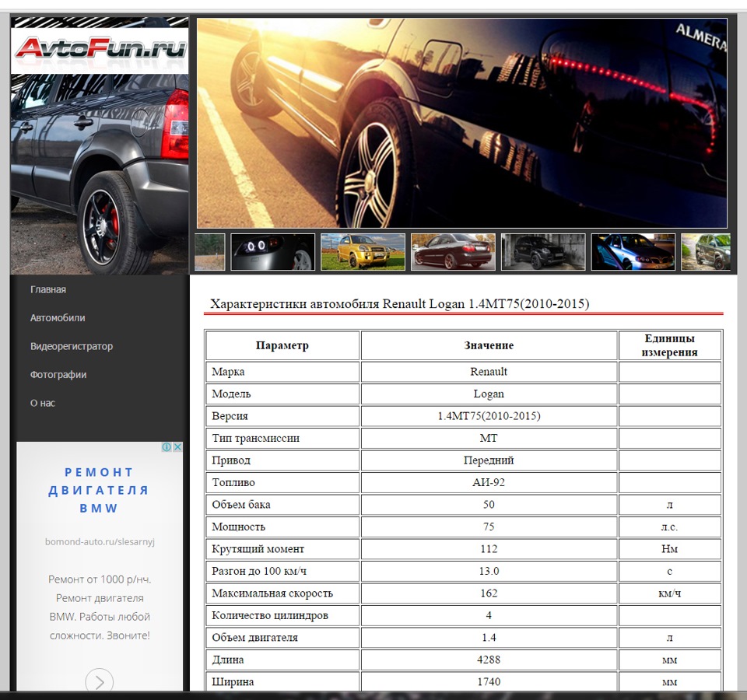747x700 pixels.
Task: Click the large Almera banner photo
Action: 461,124
